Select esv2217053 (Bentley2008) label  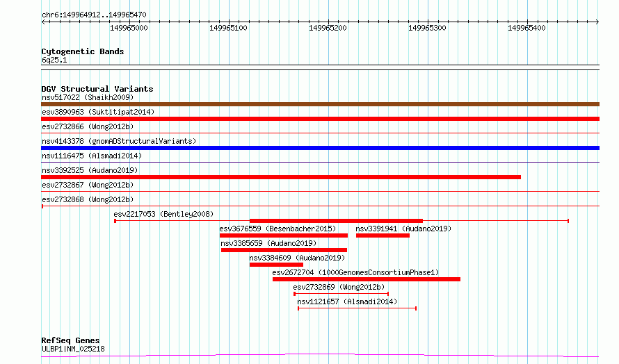163,214
